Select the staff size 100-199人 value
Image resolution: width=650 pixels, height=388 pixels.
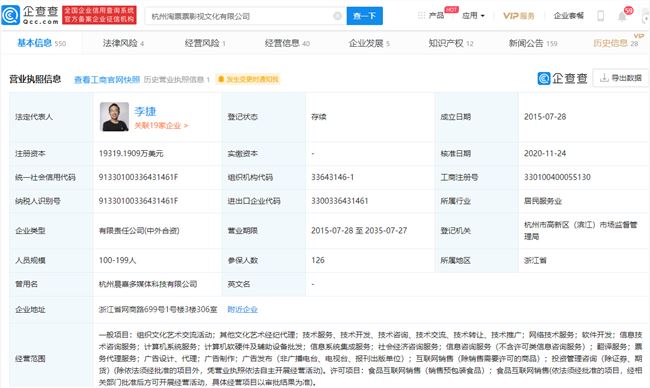click(117, 260)
